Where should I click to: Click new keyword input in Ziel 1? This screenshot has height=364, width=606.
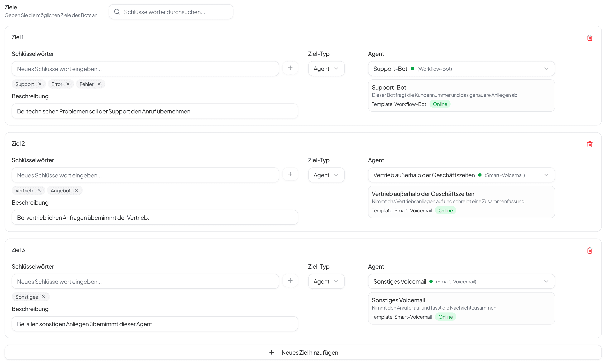tap(145, 69)
